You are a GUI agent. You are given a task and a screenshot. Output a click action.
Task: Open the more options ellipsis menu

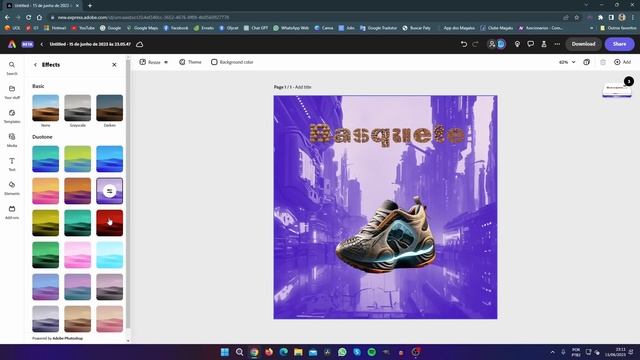(x=557, y=44)
